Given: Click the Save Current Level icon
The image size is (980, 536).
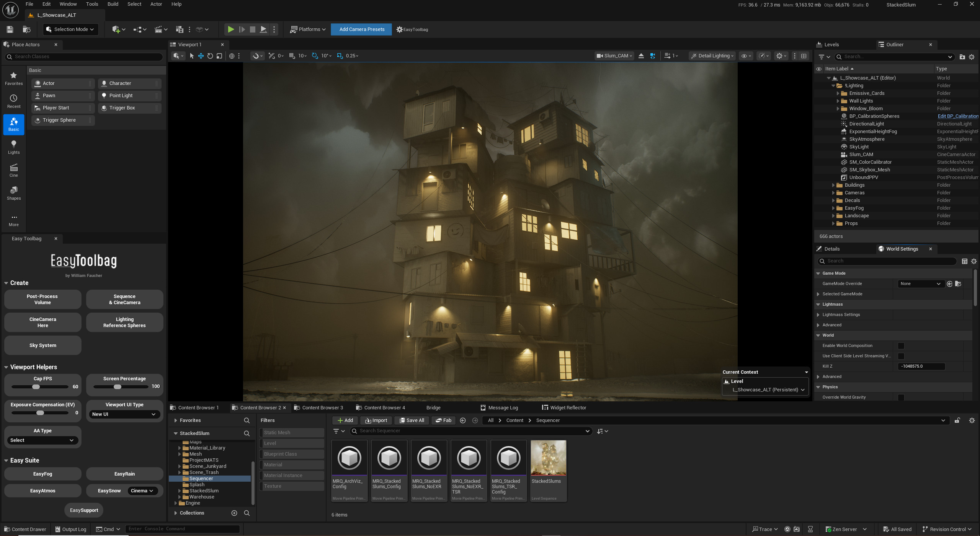Looking at the screenshot, I should coord(10,29).
